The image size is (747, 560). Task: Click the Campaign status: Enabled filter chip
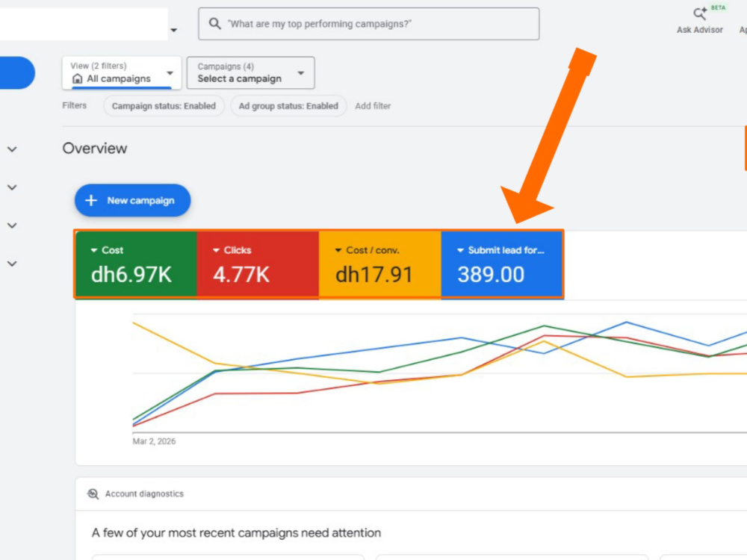(x=164, y=106)
